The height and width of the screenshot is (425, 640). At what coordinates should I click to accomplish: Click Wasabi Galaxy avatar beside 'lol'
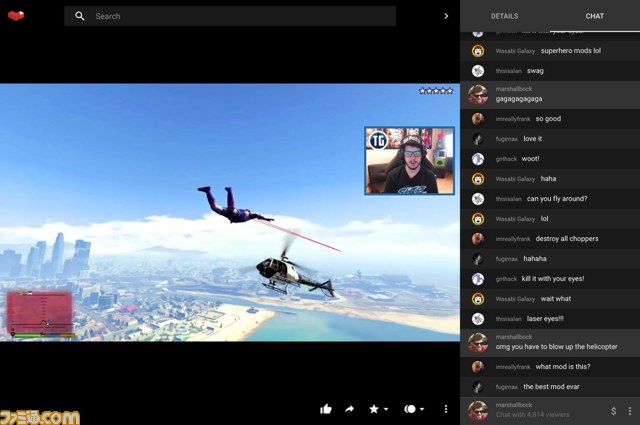click(x=478, y=219)
